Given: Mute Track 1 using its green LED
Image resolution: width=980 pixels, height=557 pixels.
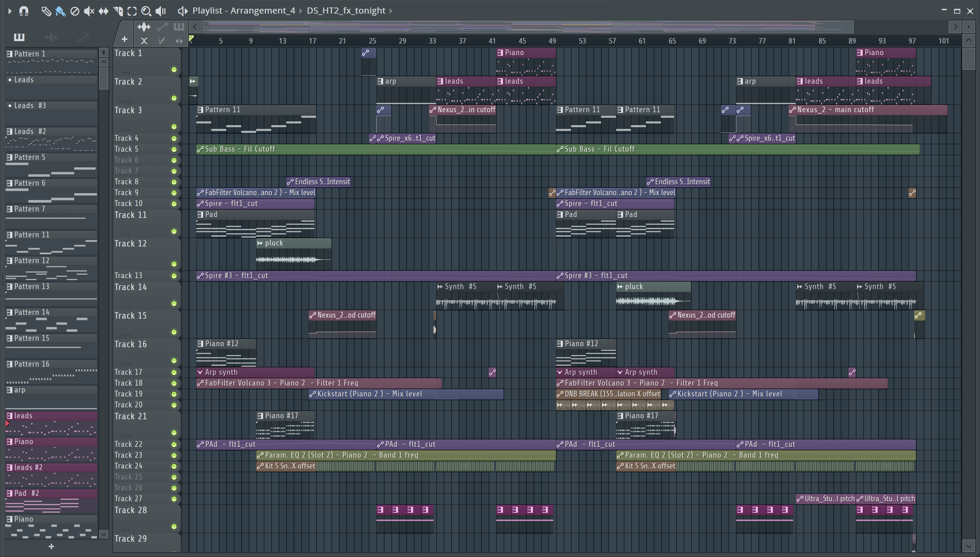Looking at the screenshot, I should [x=174, y=70].
